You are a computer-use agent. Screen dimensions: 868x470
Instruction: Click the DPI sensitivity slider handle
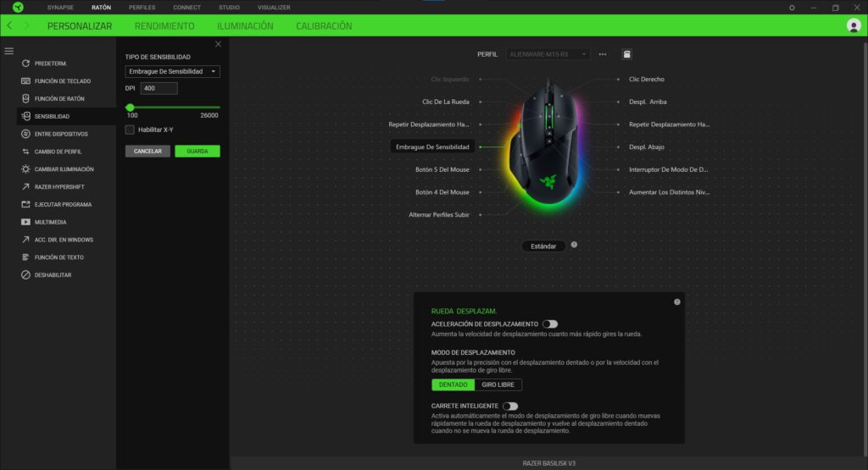130,108
